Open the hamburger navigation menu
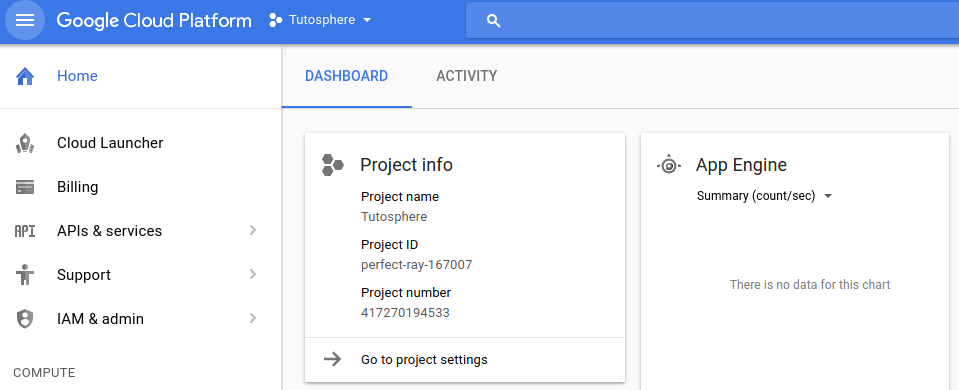The height and width of the screenshot is (390, 959). (x=25, y=20)
